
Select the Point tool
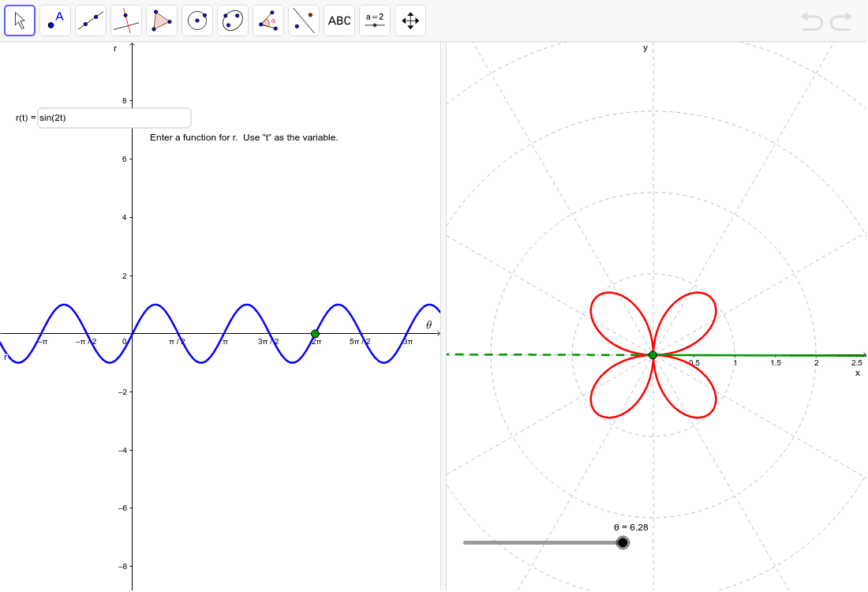55,21
